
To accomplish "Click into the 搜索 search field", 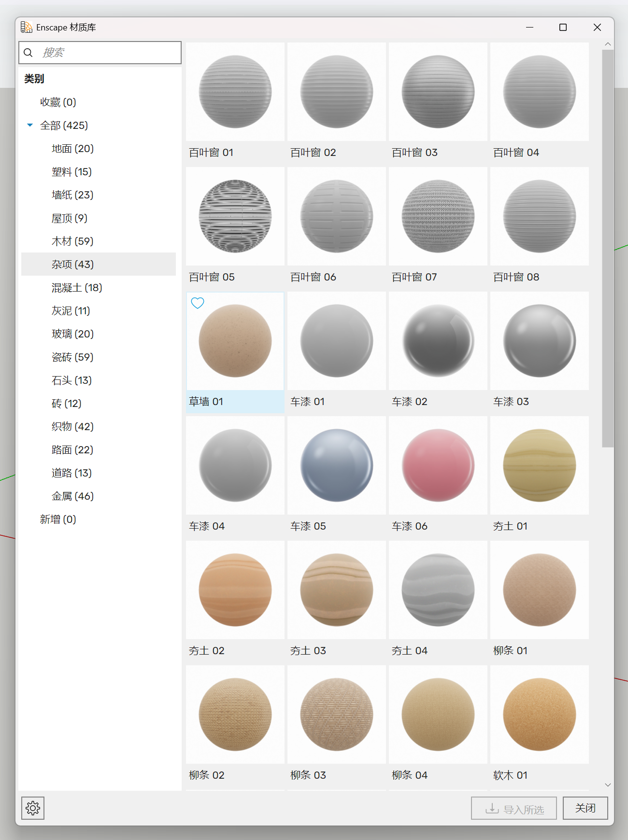I will coord(109,53).
